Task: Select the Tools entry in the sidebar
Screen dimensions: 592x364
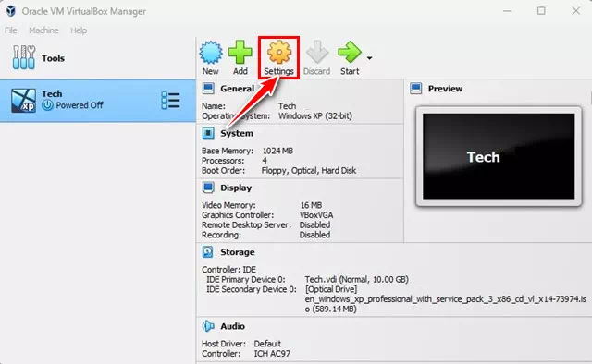Action: tap(98, 58)
